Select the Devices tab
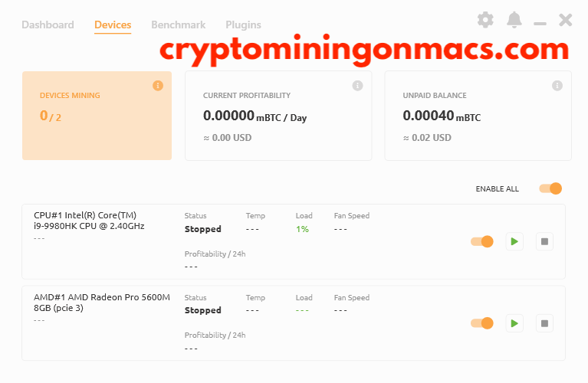The height and width of the screenshot is (383, 588). click(113, 25)
